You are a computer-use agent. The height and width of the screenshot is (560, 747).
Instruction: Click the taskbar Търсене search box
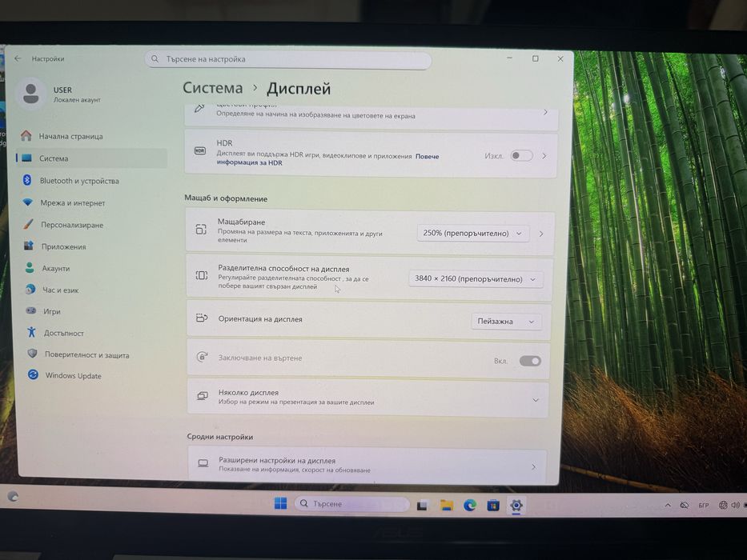coord(352,504)
